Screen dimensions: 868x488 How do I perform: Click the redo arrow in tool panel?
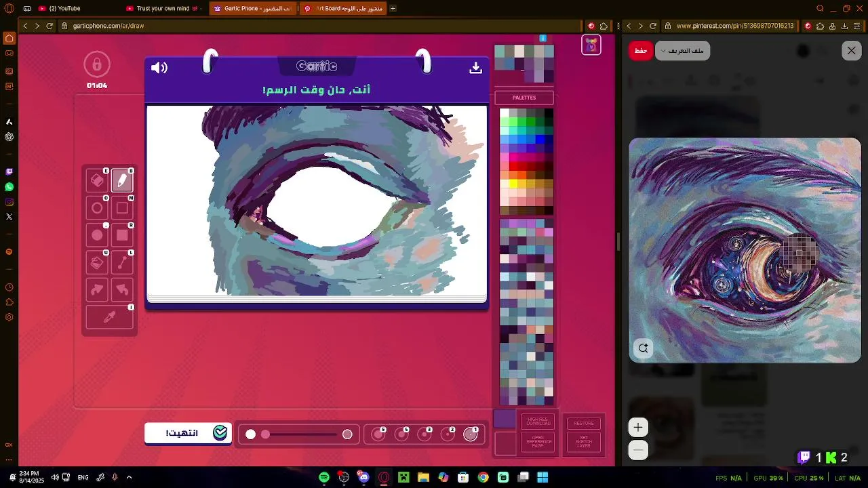pos(97,290)
